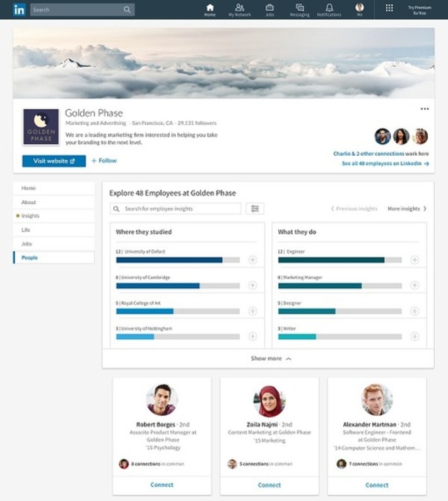Connect with Robert Borges

(x=162, y=485)
